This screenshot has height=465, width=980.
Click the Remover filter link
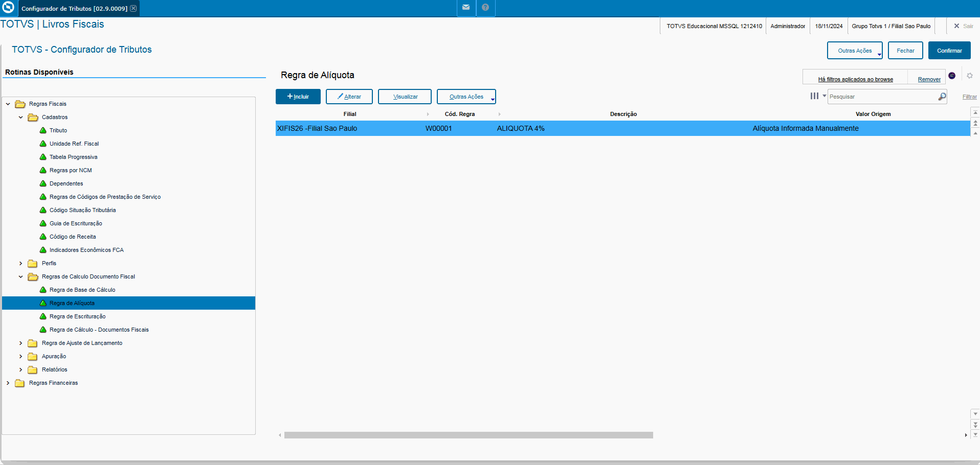(929, 79)
